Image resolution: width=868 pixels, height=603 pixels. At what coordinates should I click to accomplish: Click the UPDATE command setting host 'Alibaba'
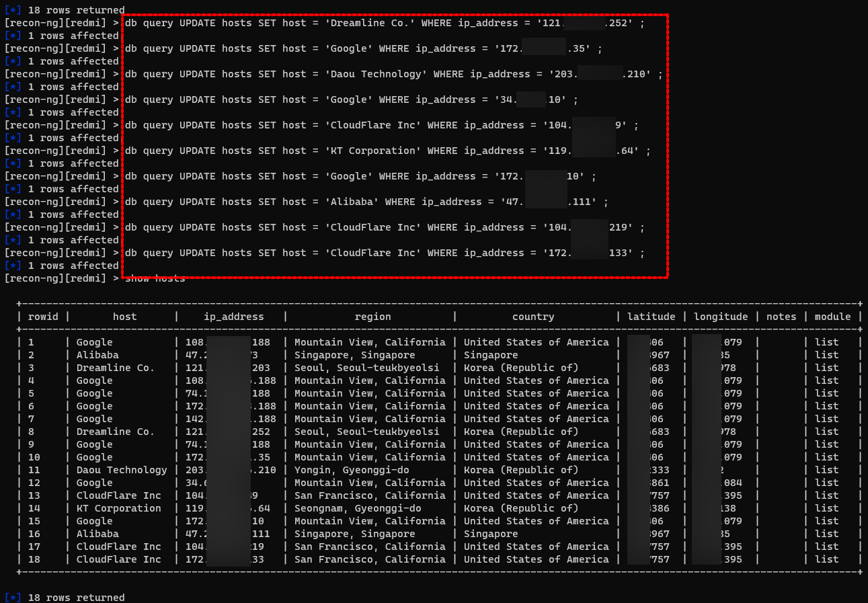(x=366, y=202)
